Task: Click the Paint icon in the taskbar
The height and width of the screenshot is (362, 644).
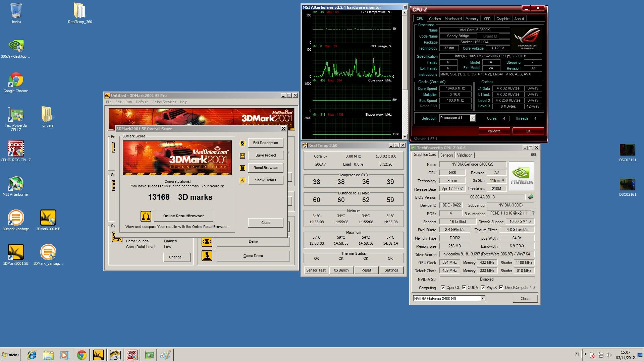Action: 165,355
